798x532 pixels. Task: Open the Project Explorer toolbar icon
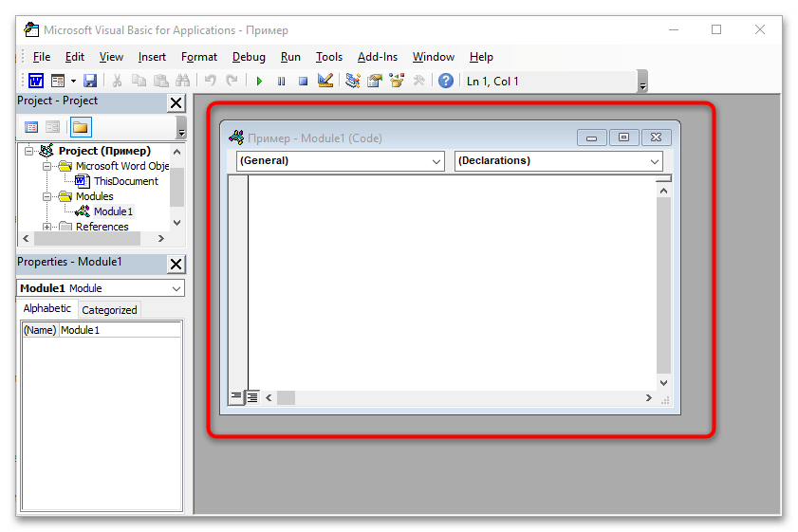353,82
